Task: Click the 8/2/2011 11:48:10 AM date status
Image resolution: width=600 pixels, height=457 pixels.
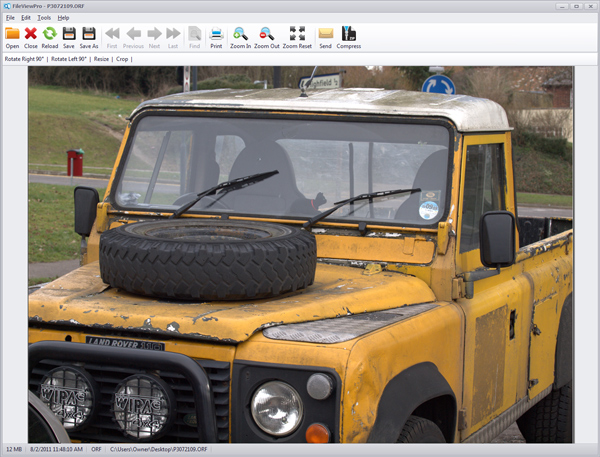Action: [57, 449]
